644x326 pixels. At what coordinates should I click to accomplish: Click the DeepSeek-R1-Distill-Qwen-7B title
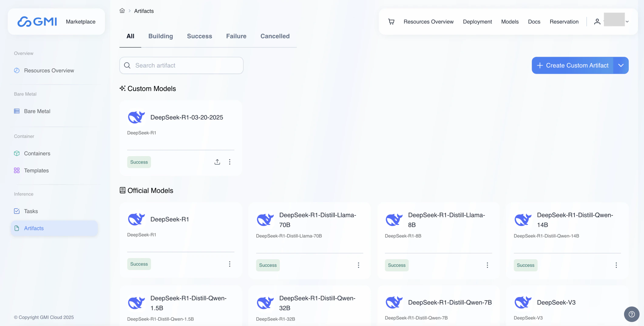450,302
